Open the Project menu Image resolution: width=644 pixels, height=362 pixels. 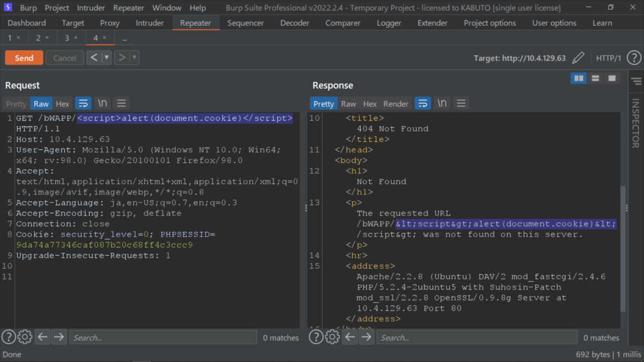coord(57,8)
